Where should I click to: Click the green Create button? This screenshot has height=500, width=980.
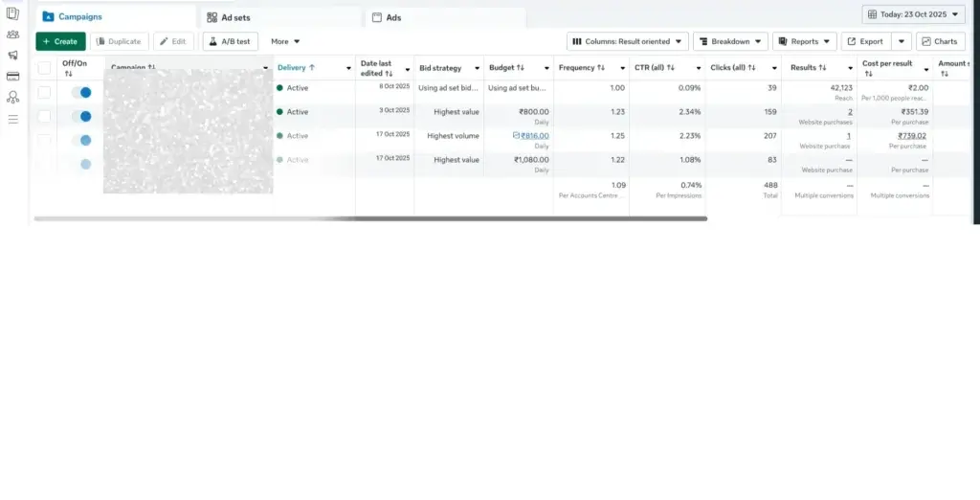coord(60,41)
